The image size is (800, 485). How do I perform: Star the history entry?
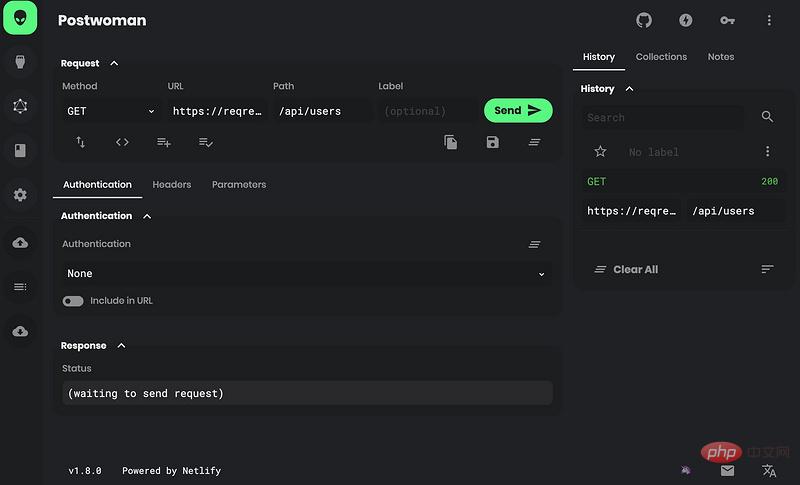click(x=600, y=152)
